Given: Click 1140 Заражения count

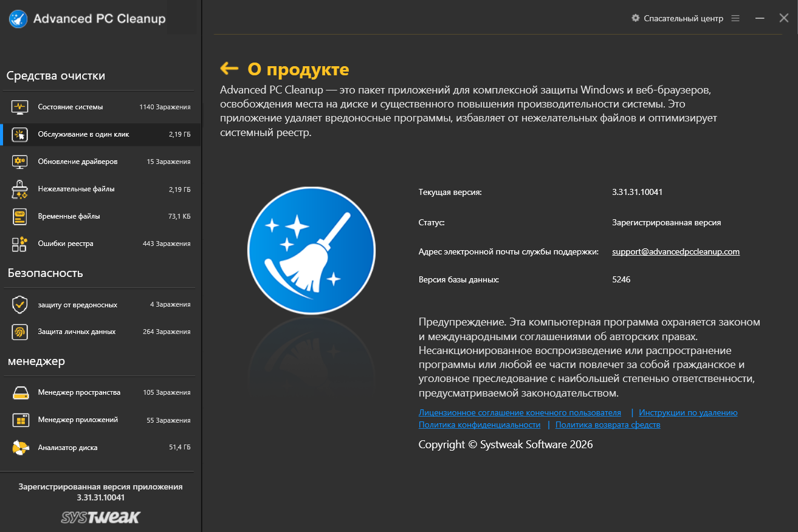Looking at the screenshot, I should (165, 107).
